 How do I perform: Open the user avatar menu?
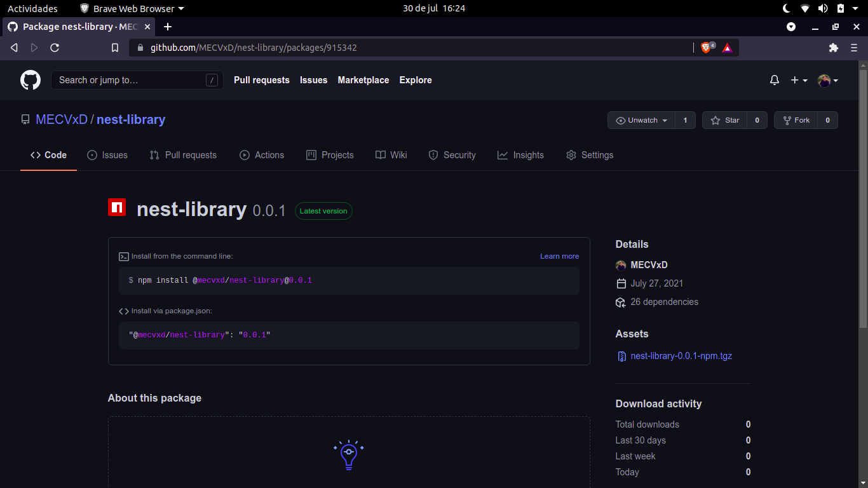[x=828, y=80]
